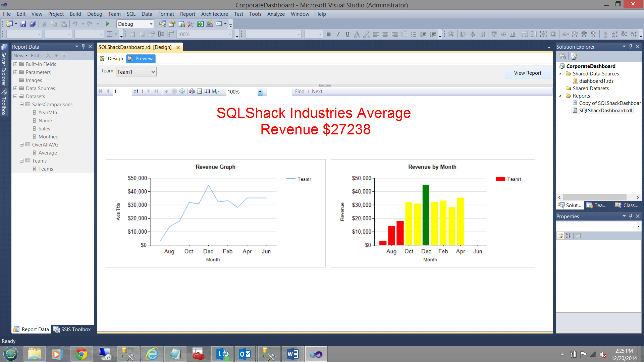Switch to the Design tab
Screen dimensions: 644x362
[112, 58]
